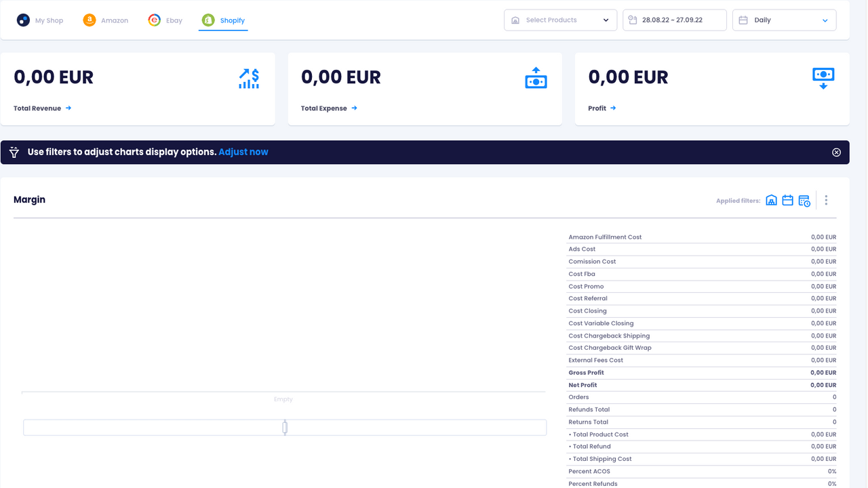Click the Orders row label
This screenshot has height=488, width=868.
point(578,397)
